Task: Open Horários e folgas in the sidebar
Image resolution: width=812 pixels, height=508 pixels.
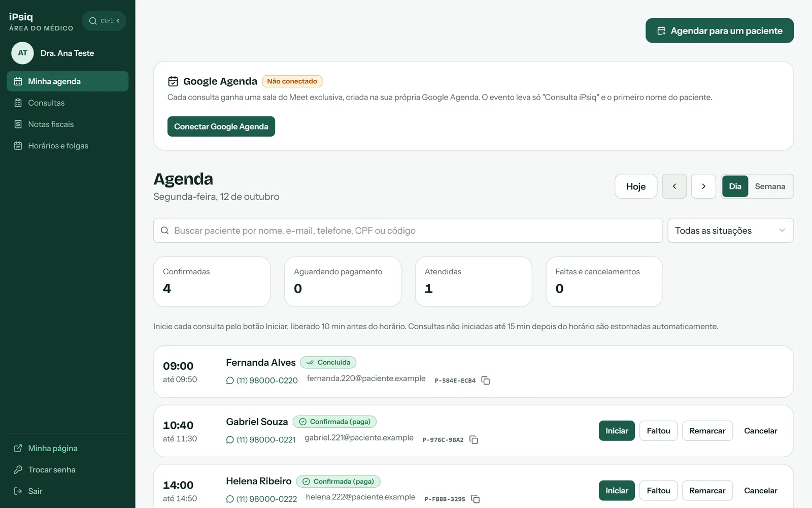Action: (x=67, y=146)
